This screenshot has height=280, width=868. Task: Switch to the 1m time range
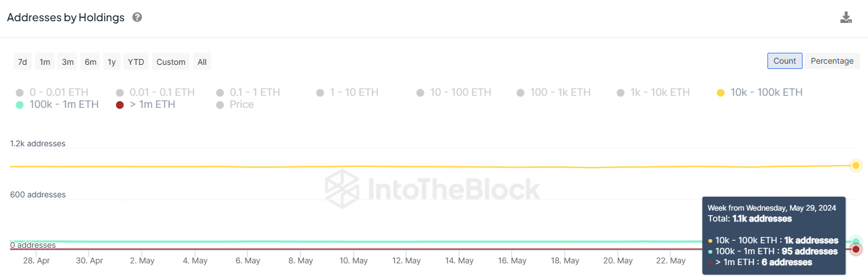click(x=45, y=61)
